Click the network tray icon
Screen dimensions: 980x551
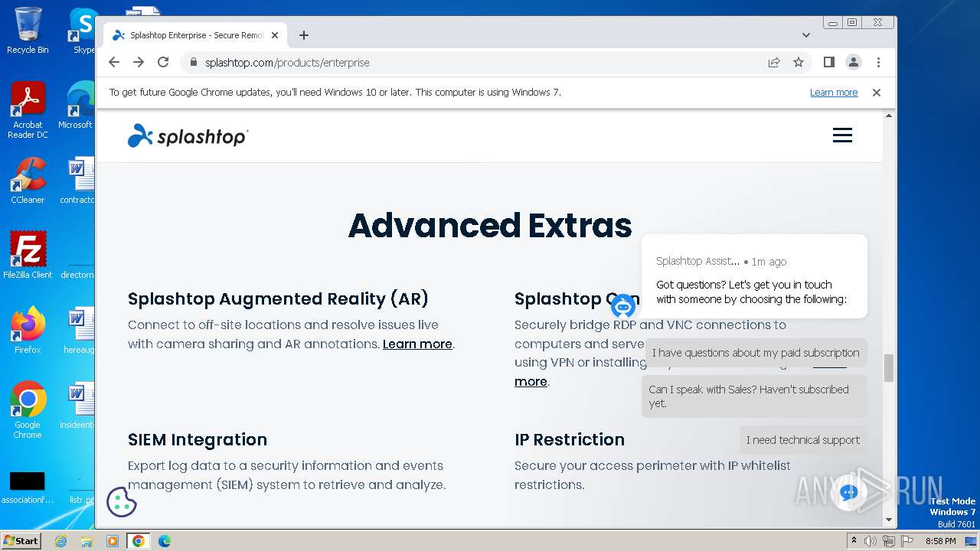[888, 541]
